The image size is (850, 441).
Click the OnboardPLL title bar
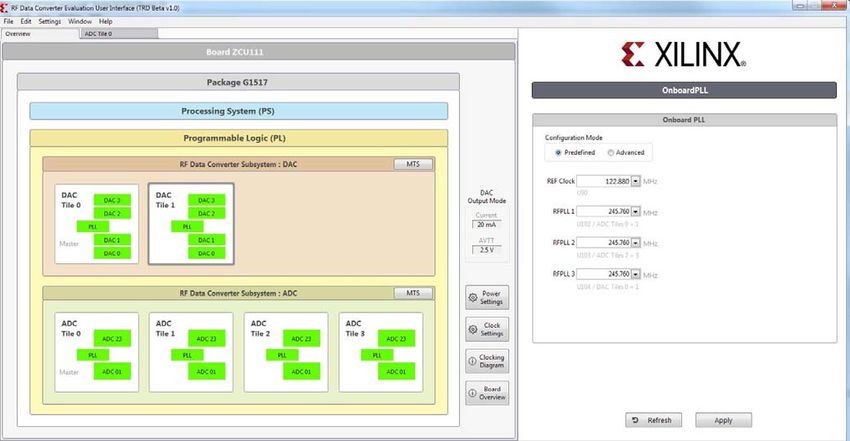click(x=684, y=90)
